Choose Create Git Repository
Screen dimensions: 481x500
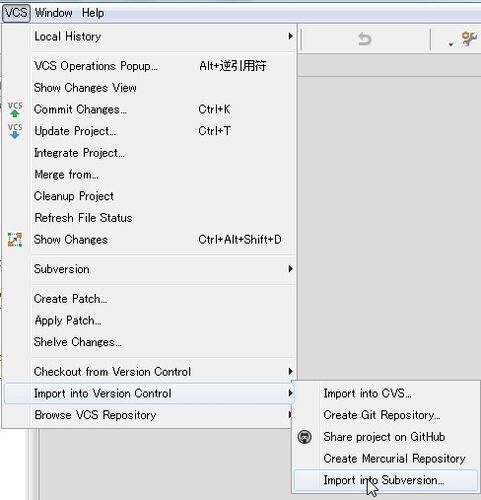tap(386, 415)
